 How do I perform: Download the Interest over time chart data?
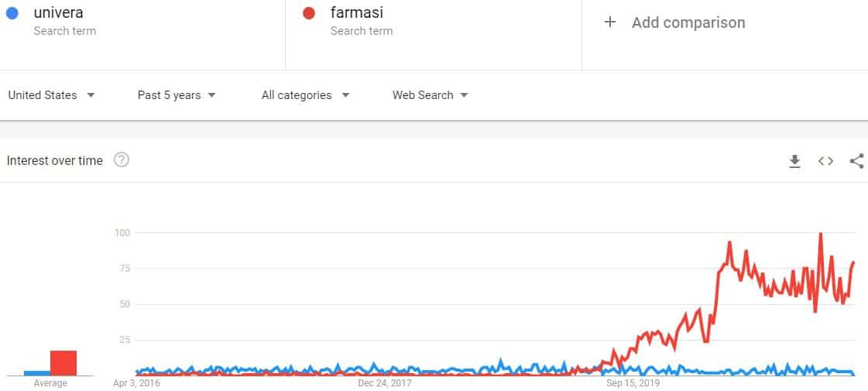794,161
